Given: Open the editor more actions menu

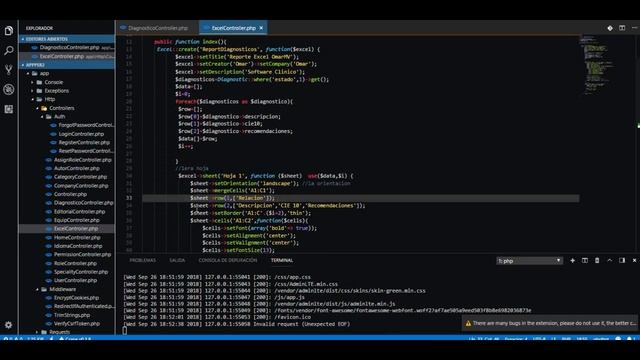Looking at the screenshot, I should 635,28.
